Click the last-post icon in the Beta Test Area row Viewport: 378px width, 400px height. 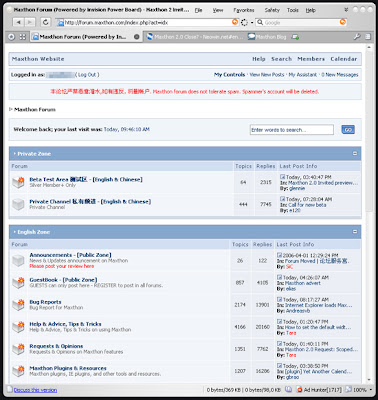point(282,177)
